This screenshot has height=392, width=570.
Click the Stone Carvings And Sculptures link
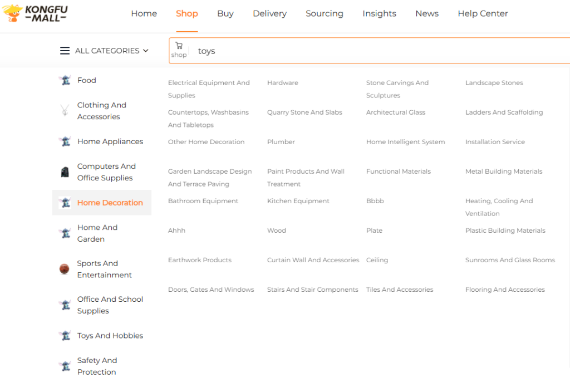397,89
